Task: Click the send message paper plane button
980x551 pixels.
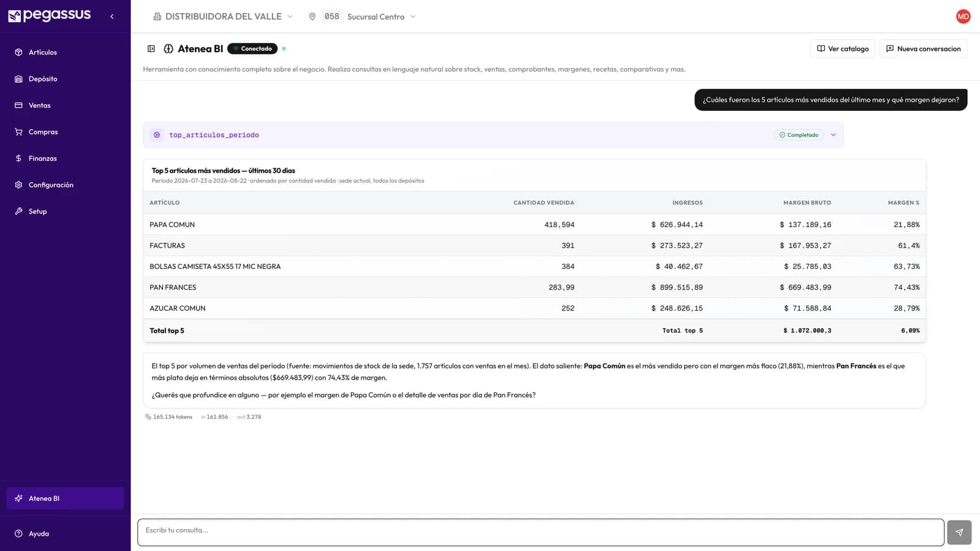Action: (x=959, y=532)
